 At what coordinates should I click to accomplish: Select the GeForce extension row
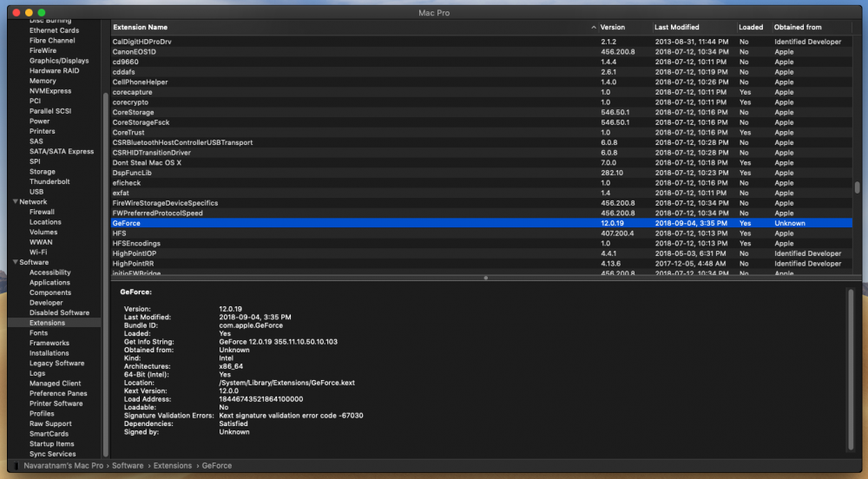point(481,224)
